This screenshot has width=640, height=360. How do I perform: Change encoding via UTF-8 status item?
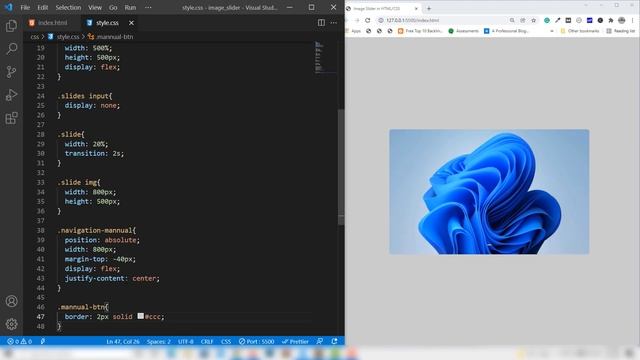(186, 341)
